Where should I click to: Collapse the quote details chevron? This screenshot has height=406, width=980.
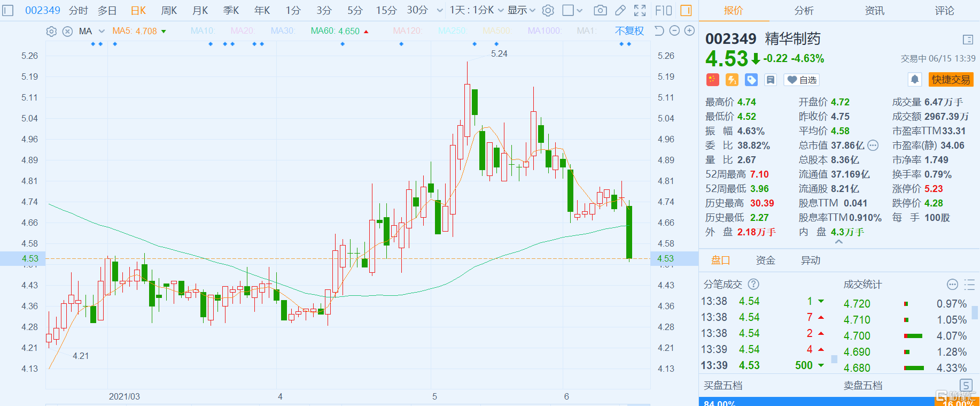pyautogui.click(x=839, y=242)
